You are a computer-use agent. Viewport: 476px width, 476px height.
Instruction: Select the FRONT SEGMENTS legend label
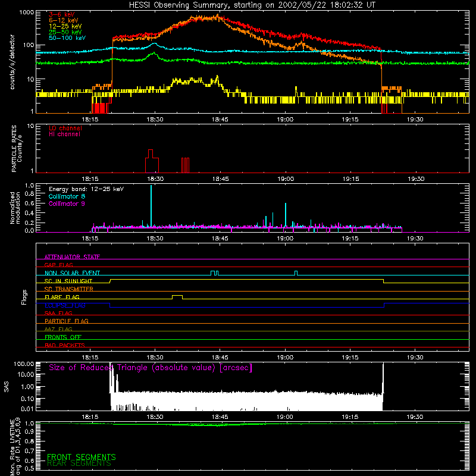82,457
